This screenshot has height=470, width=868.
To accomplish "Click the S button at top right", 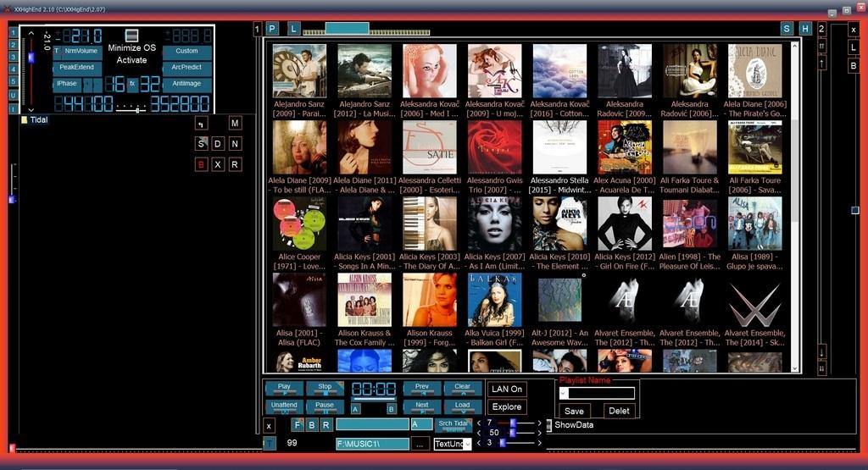I will pyautogui.click(x=787, y=29).
